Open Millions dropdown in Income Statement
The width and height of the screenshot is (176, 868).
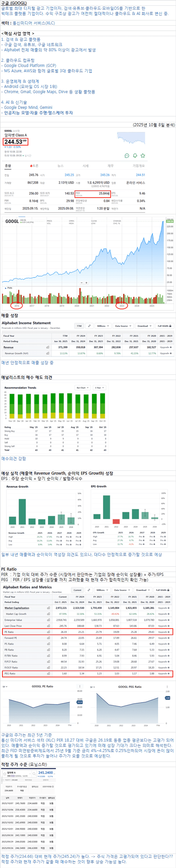103,326
